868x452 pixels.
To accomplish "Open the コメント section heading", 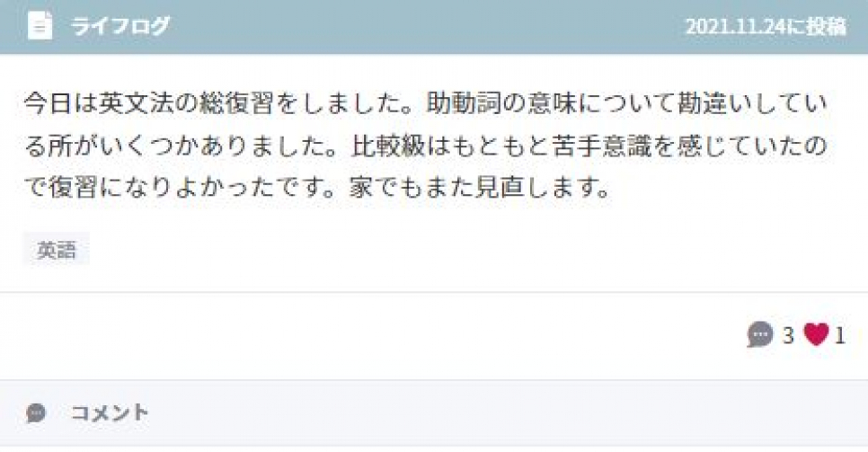I will [110, 412].
